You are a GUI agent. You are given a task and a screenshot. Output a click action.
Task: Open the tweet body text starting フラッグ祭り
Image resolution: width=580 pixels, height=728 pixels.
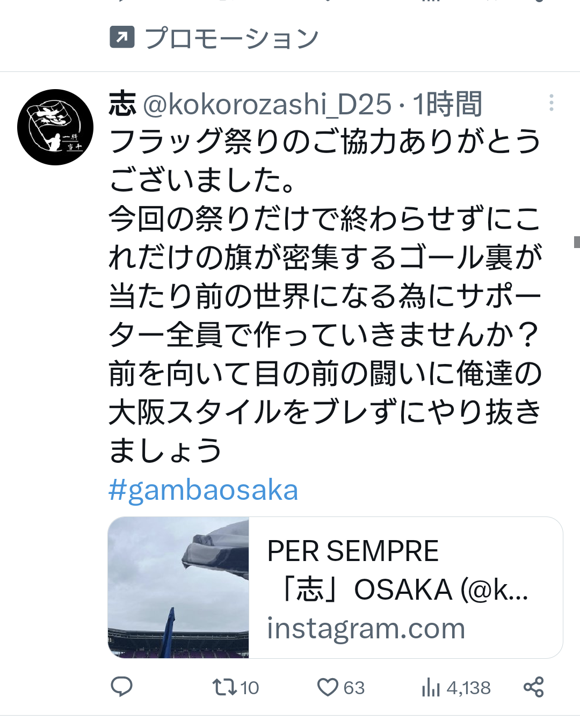[325, 295]
